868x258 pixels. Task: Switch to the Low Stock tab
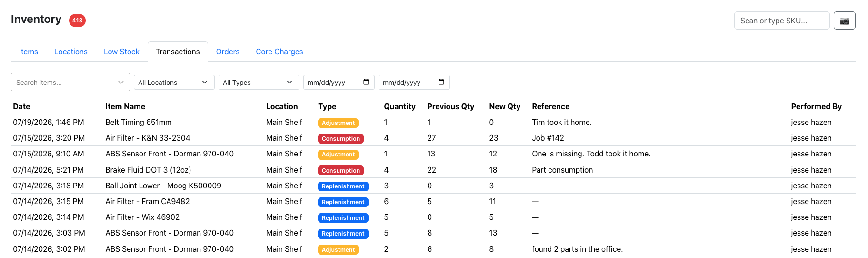point(121,52)
